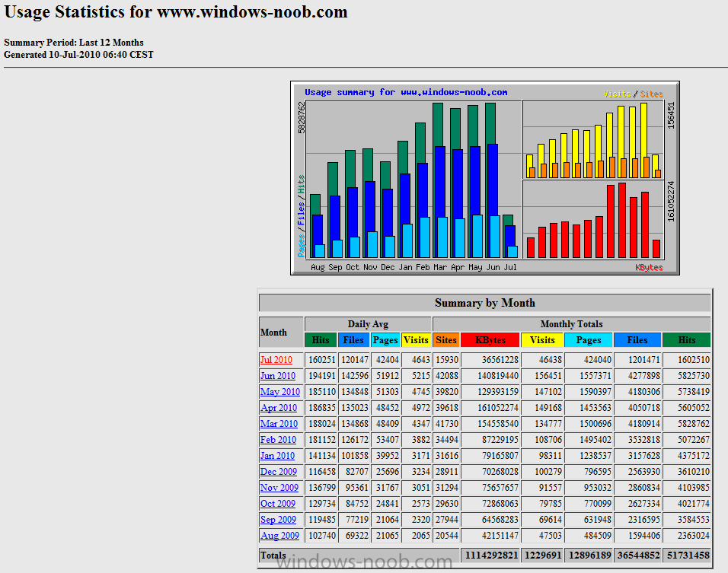Click the red KBytes column header
Screen dimensions: 728x573
490,340
